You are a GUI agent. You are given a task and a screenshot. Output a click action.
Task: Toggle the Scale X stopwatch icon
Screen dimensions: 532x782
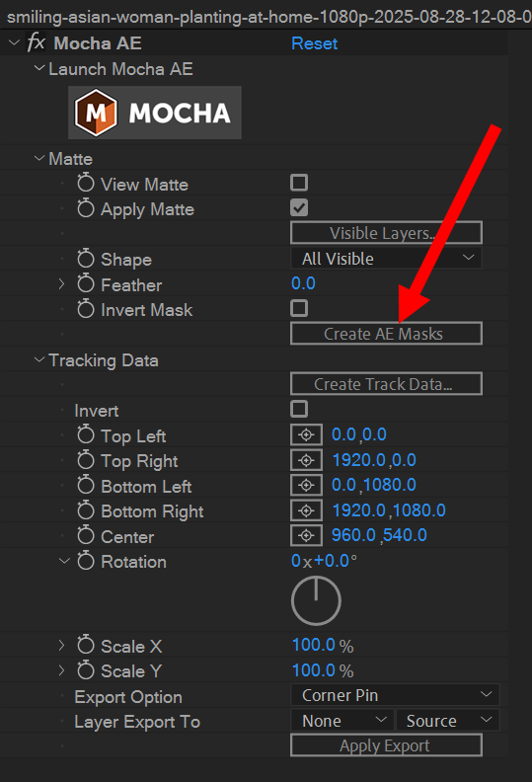(x=86, y=645)
